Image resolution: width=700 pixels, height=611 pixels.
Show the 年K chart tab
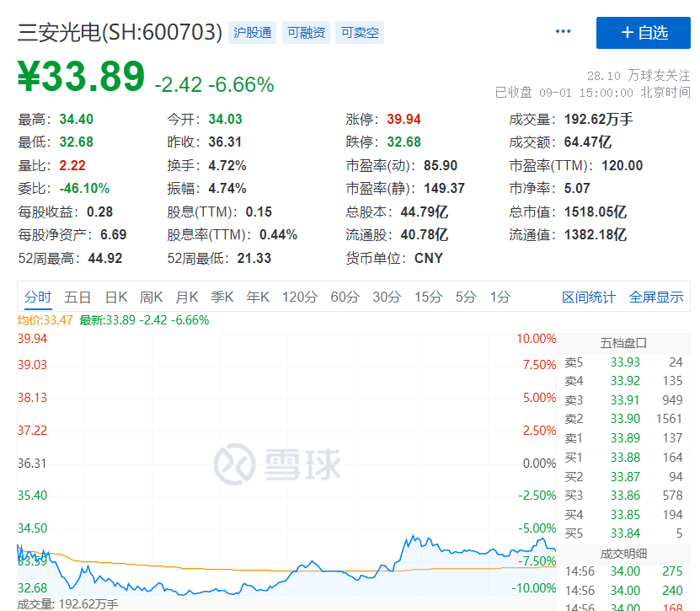258,297
